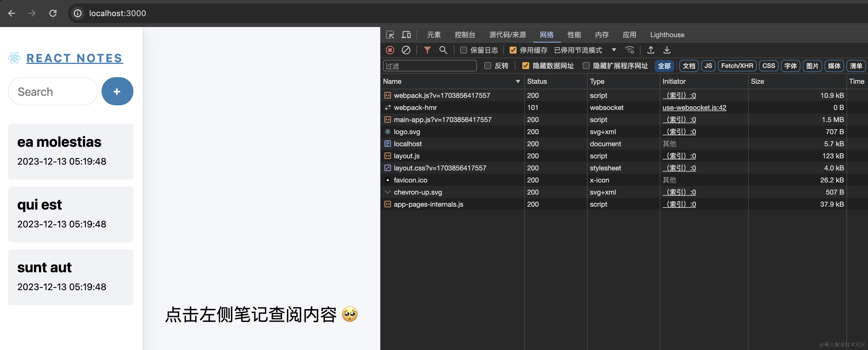Click the import HAR upload icon
Image resolution: width=868 pixels, height=350 pixels.
(x=651, y=50)
